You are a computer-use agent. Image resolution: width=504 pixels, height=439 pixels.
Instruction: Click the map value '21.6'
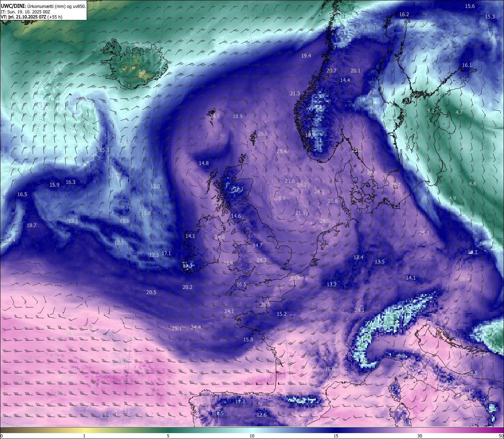click(x=290, y=181)
